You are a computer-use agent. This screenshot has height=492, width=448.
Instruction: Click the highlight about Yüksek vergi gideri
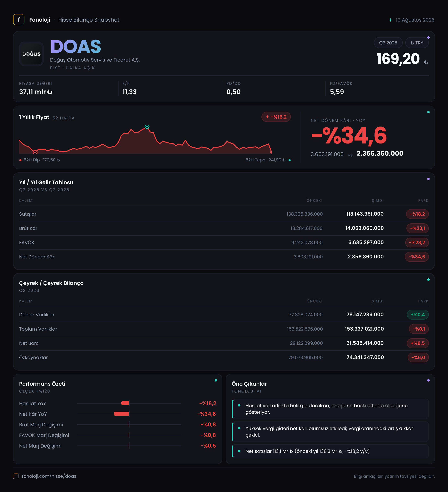330,432
